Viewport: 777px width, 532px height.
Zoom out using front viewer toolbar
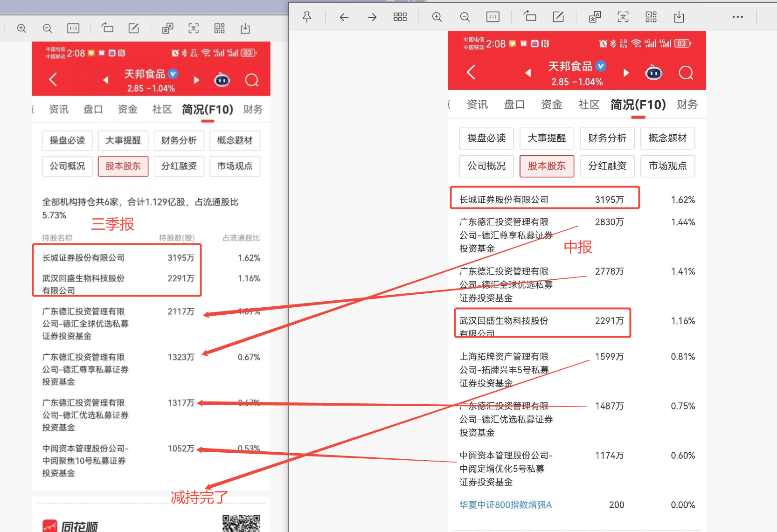tap(465, 17)
